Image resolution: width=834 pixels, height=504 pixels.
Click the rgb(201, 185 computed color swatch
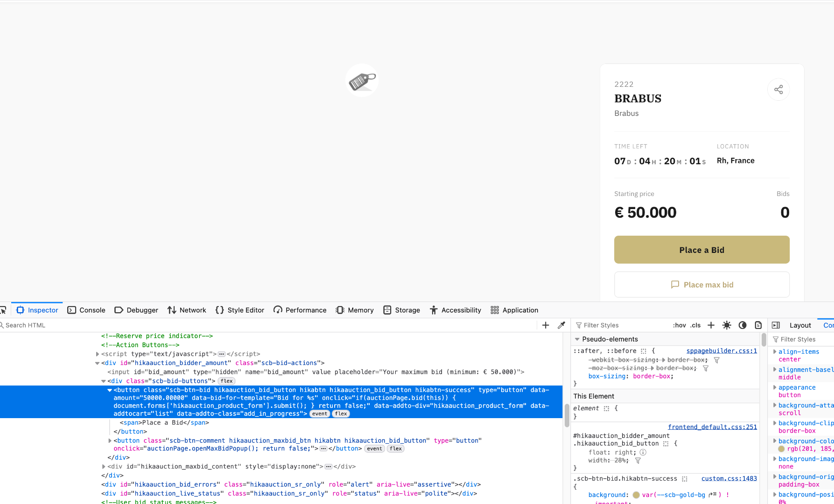[781, 449]
